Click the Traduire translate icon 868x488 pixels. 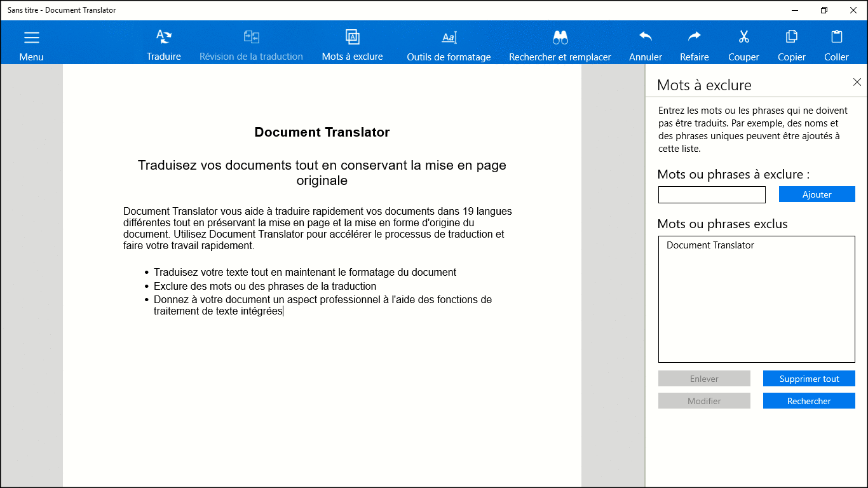tap(164, 37)
